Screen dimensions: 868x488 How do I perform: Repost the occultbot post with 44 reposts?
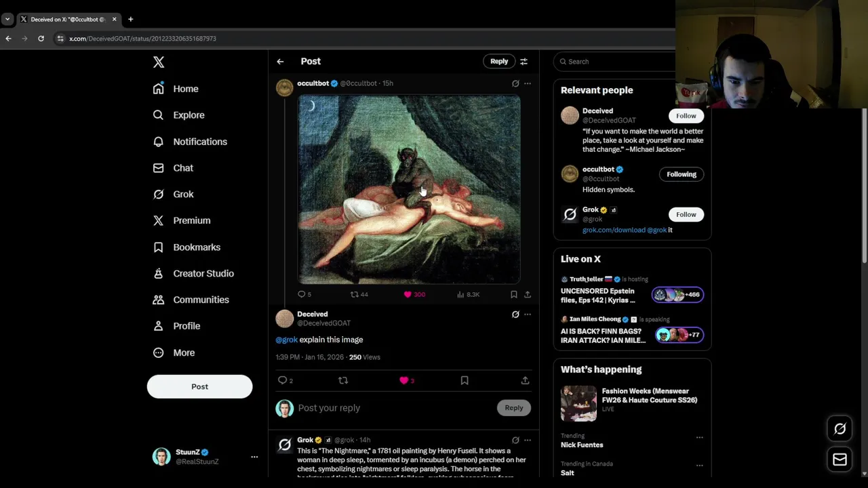click(359, 294)
